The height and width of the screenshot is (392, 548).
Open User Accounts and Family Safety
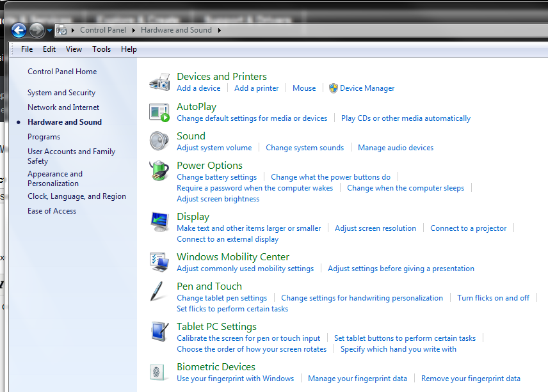click(71, 157)
